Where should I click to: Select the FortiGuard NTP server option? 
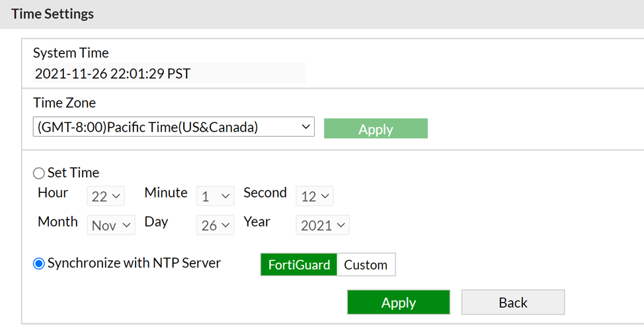299,265
